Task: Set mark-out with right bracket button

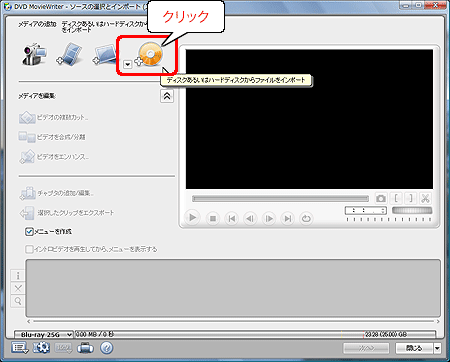Action: tap(411, 198)
